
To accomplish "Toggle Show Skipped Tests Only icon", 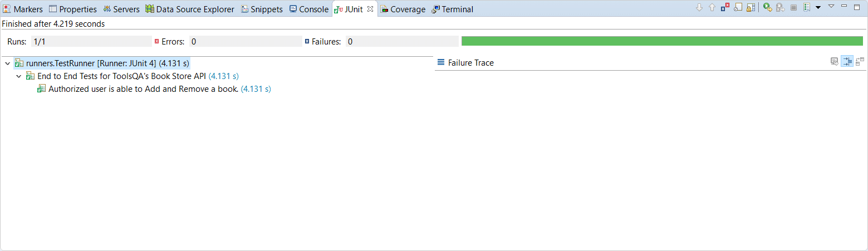I will [738, 8].
